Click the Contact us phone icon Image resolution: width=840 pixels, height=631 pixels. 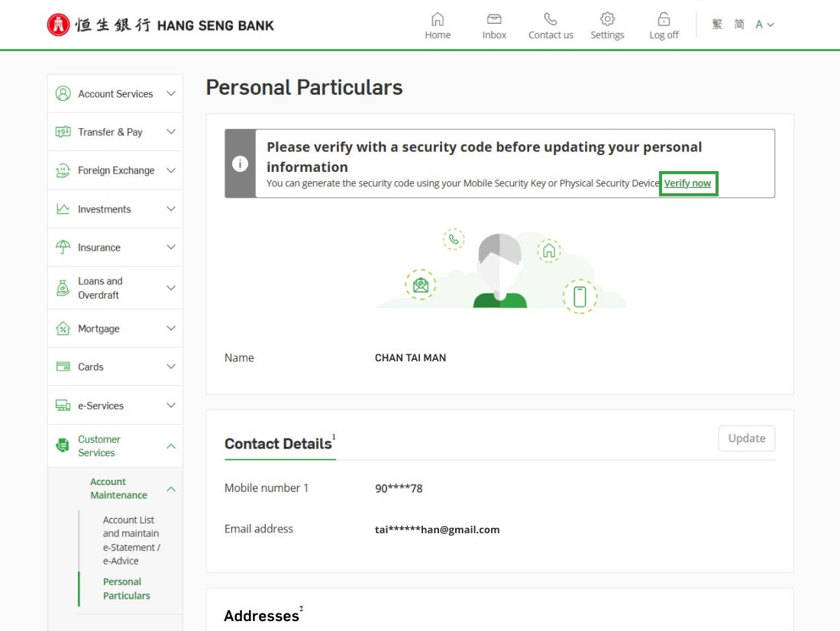[x=550, y=19]
